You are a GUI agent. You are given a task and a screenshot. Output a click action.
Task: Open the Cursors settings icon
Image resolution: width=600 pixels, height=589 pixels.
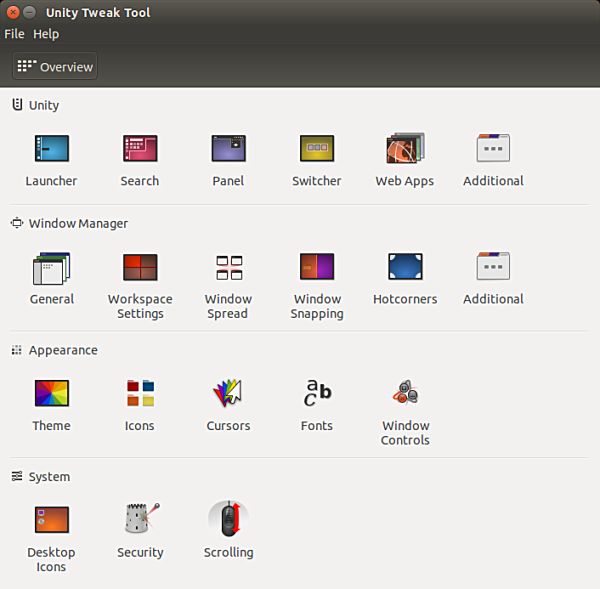coord(228,393)
